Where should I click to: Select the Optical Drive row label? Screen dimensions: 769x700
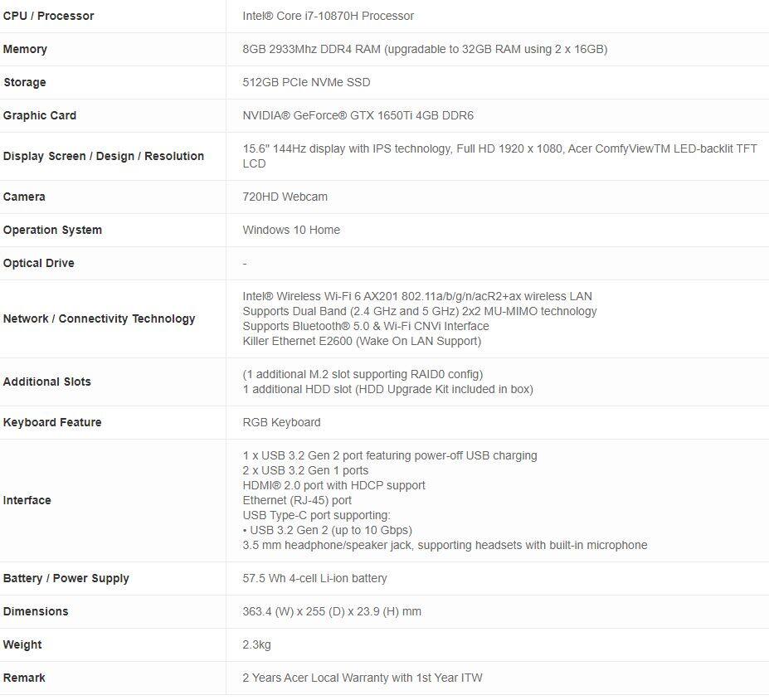point(39,263)
